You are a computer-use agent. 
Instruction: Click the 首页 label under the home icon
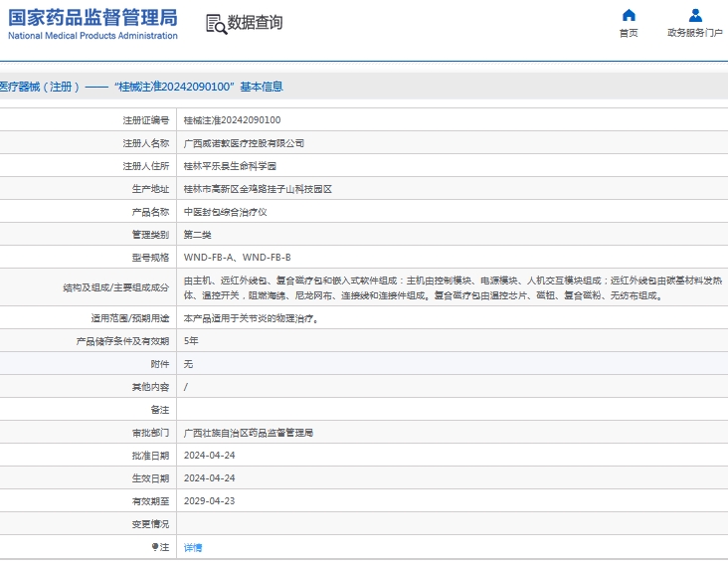(629, 33)
